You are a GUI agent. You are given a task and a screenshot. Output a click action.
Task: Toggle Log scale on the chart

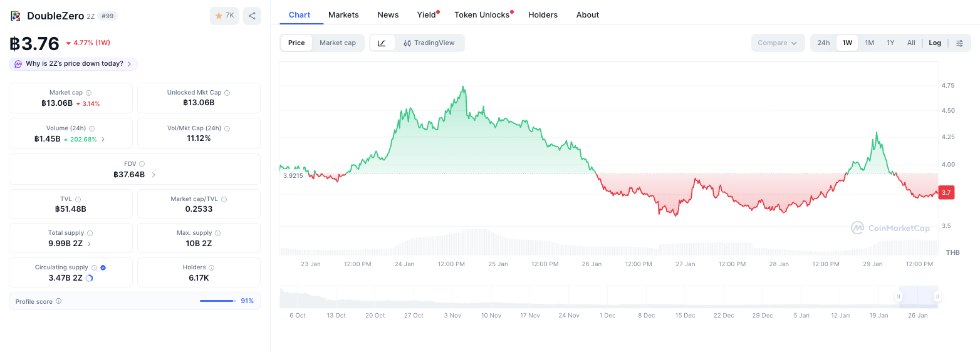(935, 43)
